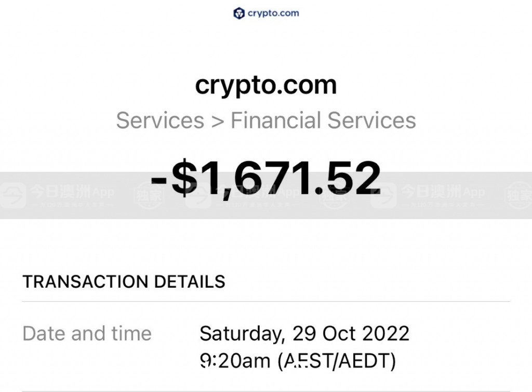Screen dimensions: 532x392
Task: Select the Saturday, 29 Oct 2022 date value
Action: pos(304,334)
